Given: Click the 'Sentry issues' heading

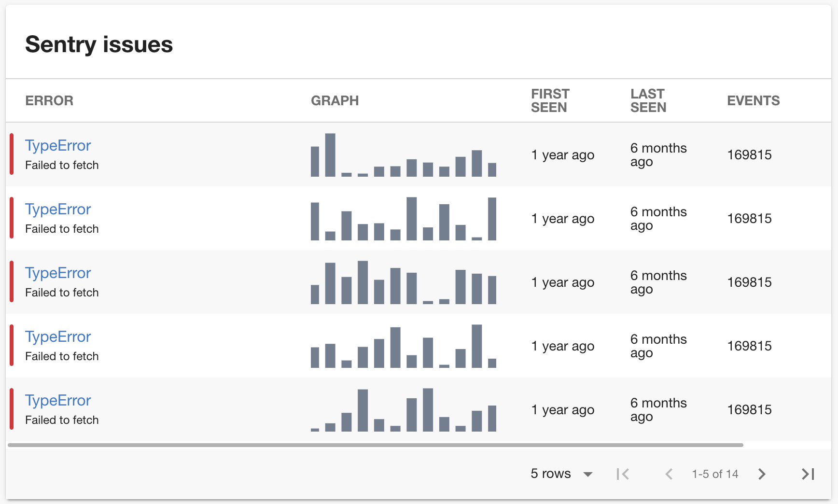Looking at the screenshot, I should [99, 44].
